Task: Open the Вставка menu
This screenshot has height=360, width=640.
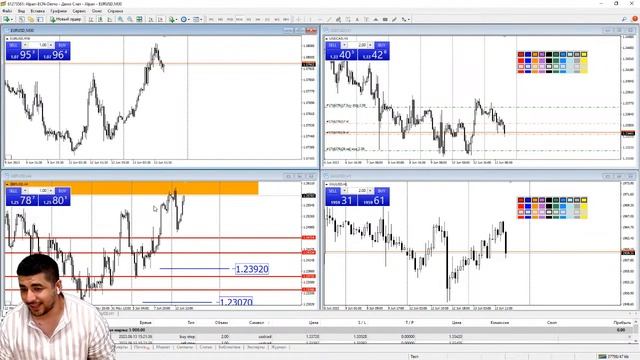Action: tap(38, 11)
